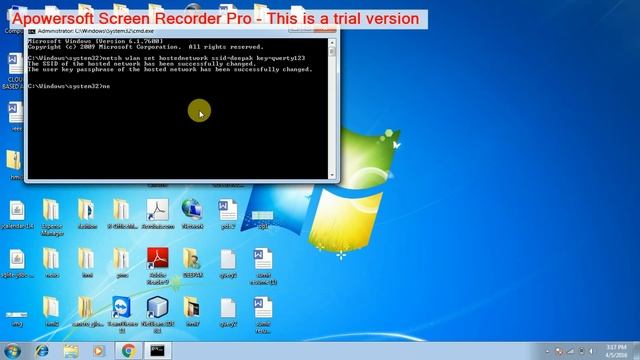The image size is (640, 360).
Task: Select the Adobe Reader 9 desktop shortcut
Action: (158, 266)
